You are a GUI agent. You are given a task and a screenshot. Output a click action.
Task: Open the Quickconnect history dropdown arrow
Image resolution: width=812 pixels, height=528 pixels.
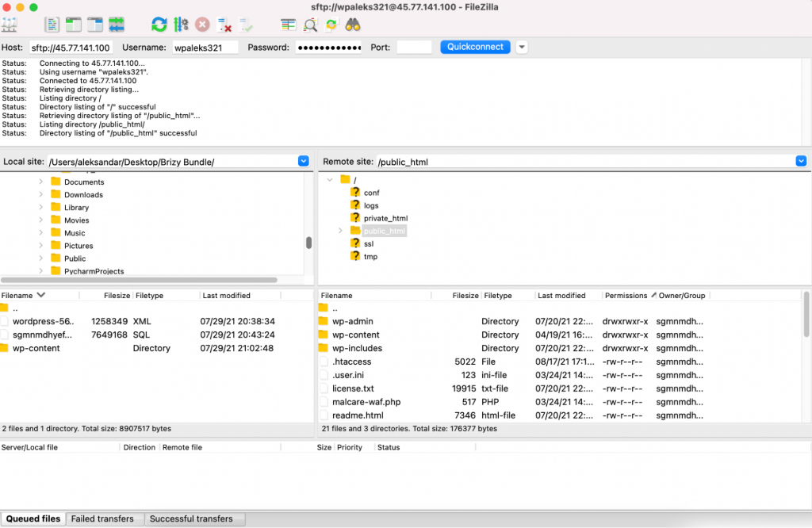point(521,47)
